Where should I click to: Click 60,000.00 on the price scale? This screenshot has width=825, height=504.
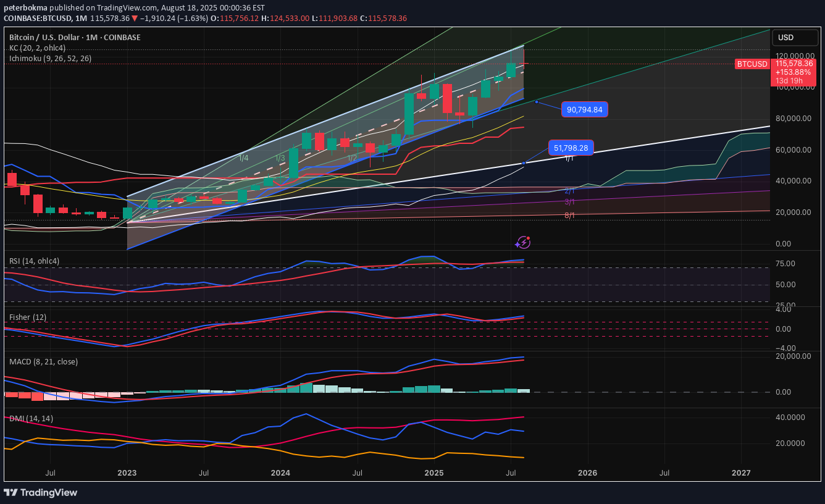coord(794,150)
